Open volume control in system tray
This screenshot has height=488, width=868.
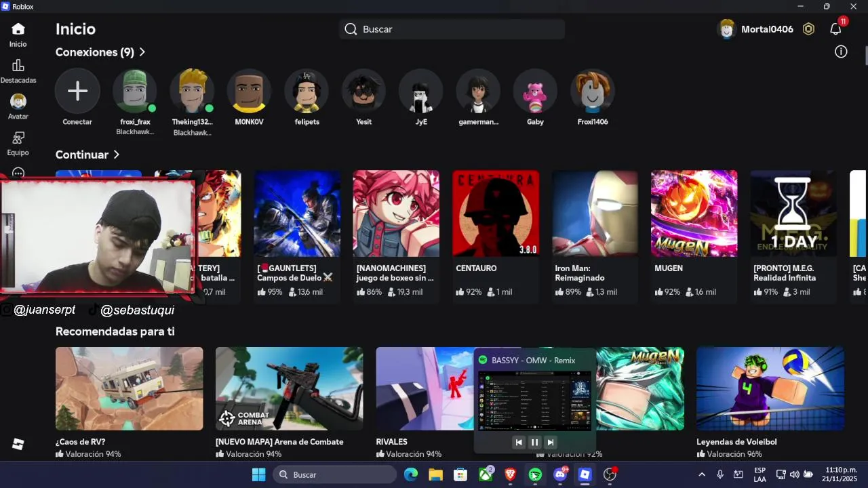(x=795, y=474)
